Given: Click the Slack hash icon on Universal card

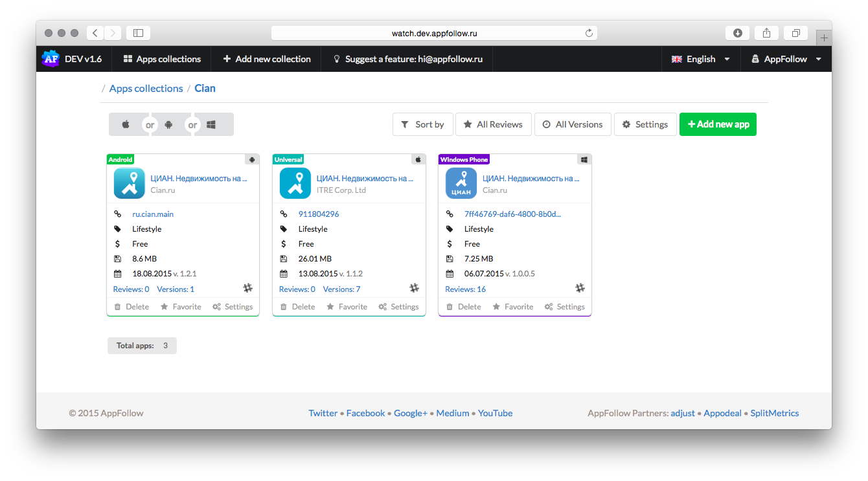Looking at the screenshot, I should click(414, 288).
